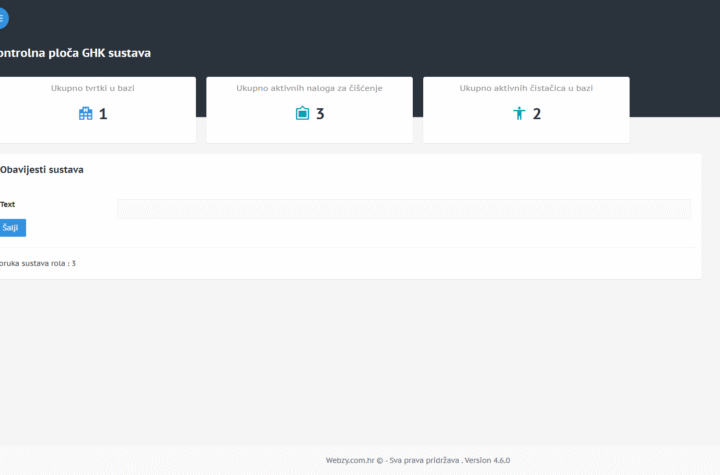Screen dimensions: 720x475
Task: Click the teal cleaning orders icon
Action: [x=302, y=114]
